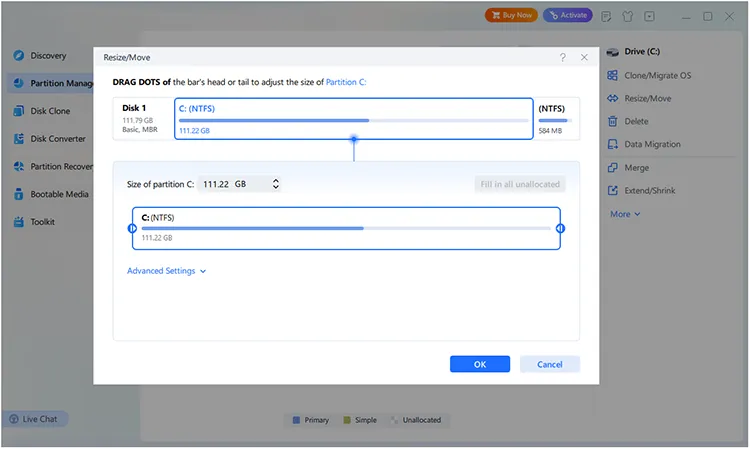The height and width of the screenshot is (449, 750).
Task: Click the left resize handle of partition C
Action: click(132, 229)
